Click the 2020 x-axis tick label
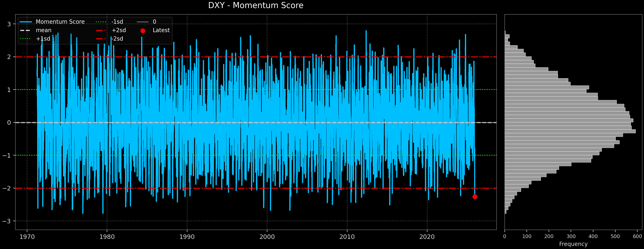644x249 pixels. click(x=427, y=237)
